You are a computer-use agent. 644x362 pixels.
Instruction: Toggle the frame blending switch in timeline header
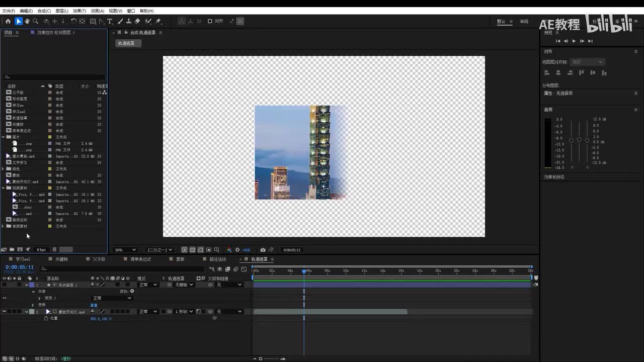[x=227, y=269]
